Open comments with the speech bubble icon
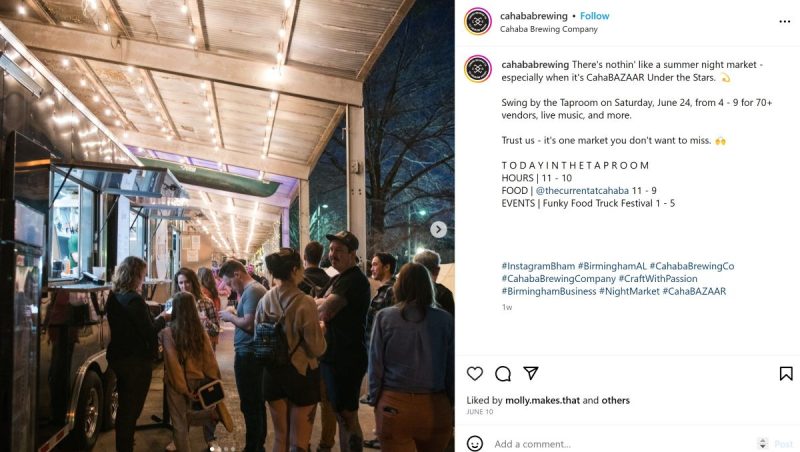800x452 pixels. point(503,373)
